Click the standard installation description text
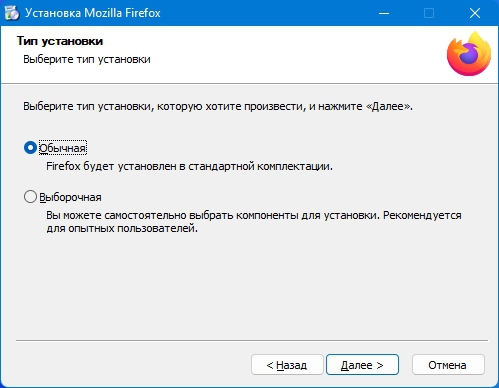The image size is (499, 388). click(189, 166)
